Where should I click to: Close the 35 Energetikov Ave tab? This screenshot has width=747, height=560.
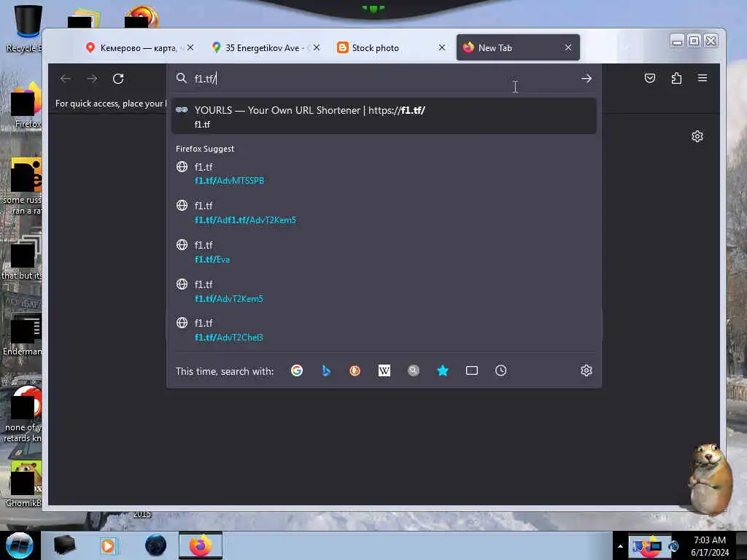(317, 47)
